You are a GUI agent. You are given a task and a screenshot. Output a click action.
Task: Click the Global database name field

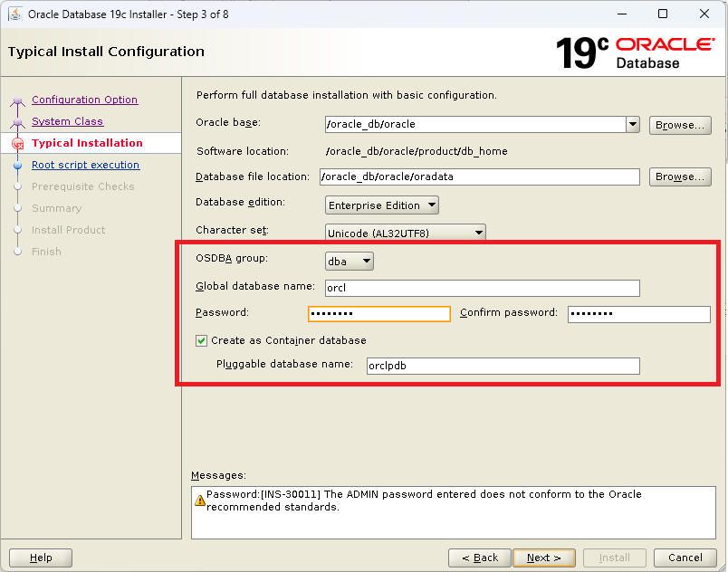click(483, 288)
